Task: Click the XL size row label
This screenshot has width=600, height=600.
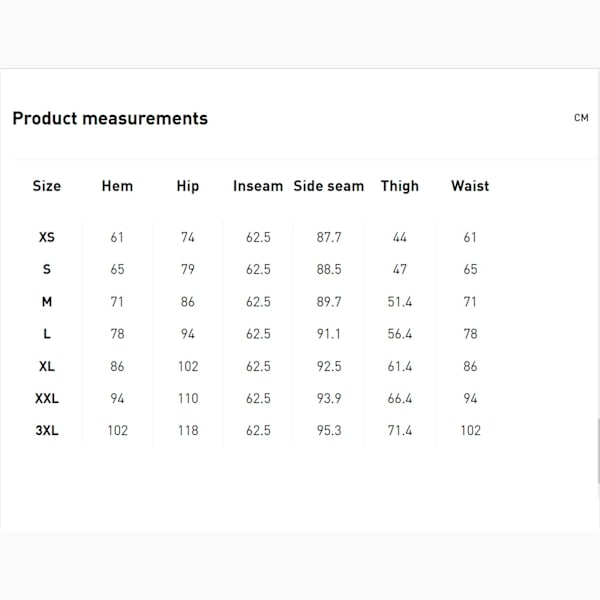Action: (47, 366)
